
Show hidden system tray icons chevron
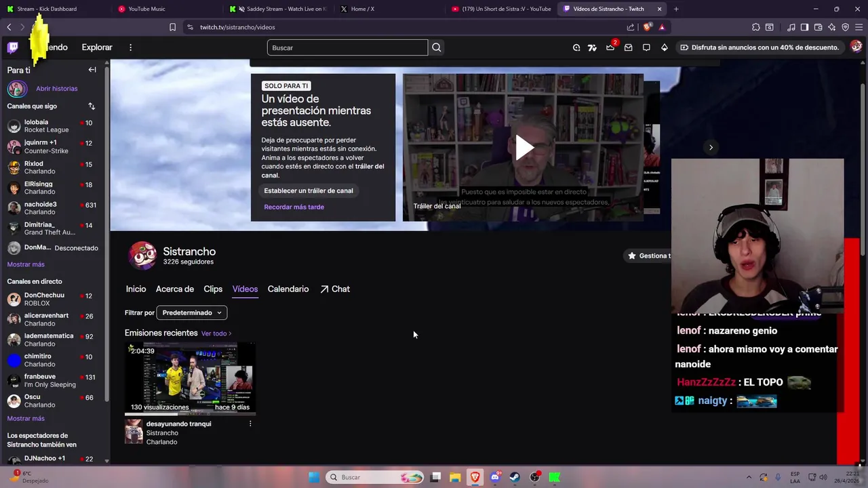(x=749, y=477)
